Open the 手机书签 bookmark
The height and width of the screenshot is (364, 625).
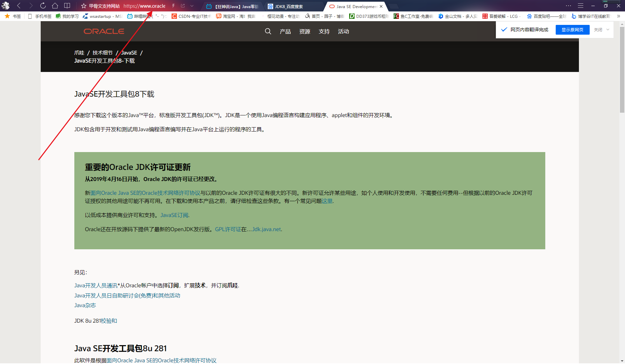(40, 16)
